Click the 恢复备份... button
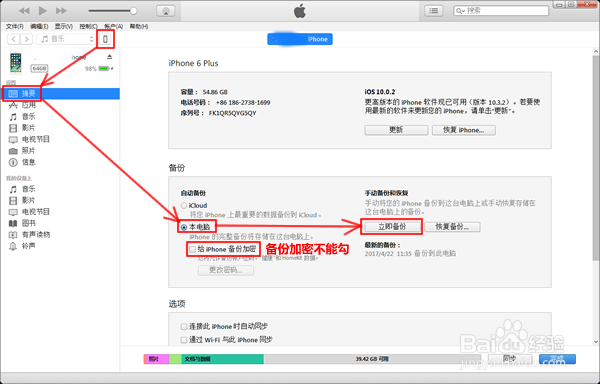This screenshot has width=600, height=384. 452,227
